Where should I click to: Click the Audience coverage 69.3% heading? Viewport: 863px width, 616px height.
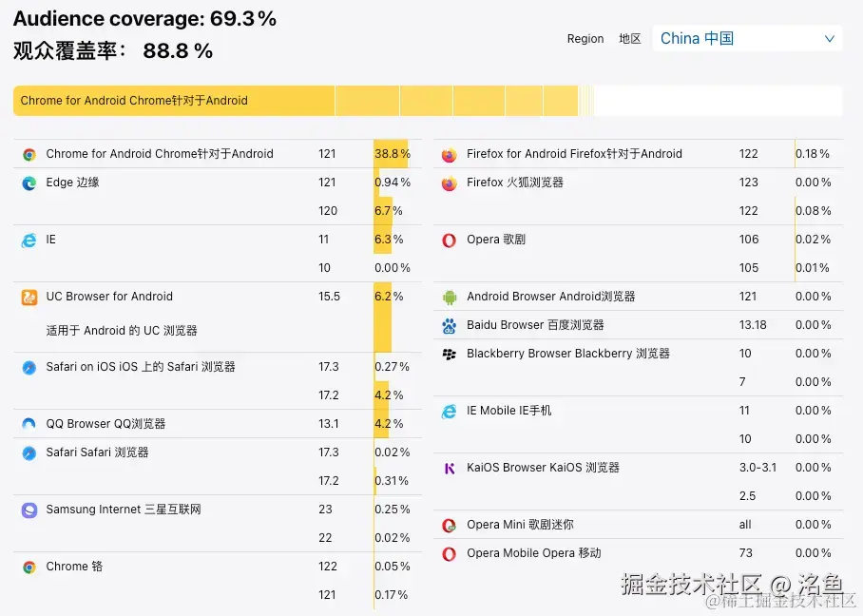144,19
